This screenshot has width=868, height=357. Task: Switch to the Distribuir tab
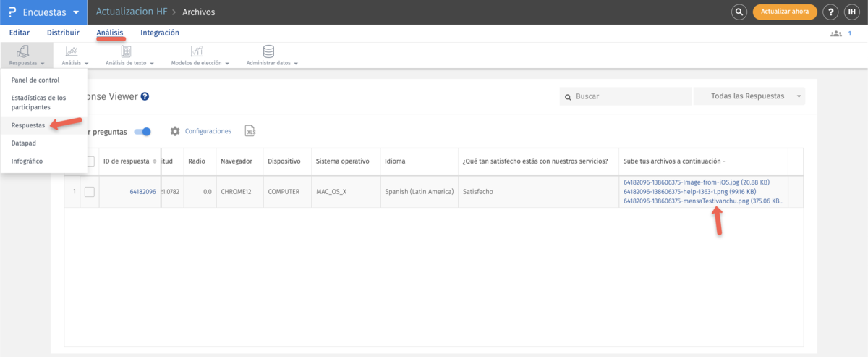tap(63, 33)
